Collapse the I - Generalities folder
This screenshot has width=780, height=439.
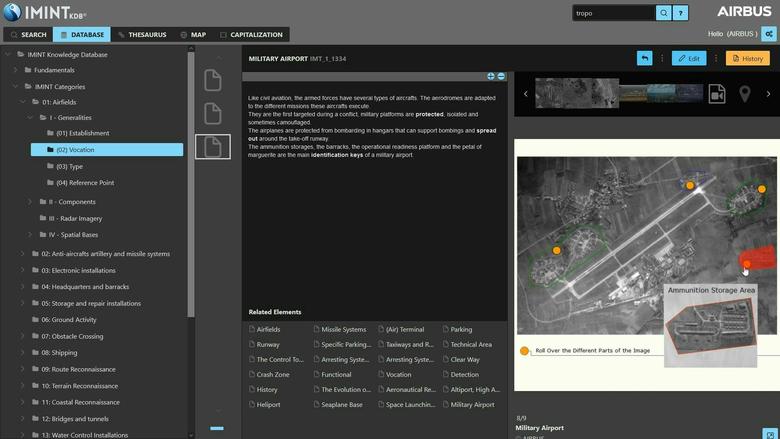pos(30,117)
